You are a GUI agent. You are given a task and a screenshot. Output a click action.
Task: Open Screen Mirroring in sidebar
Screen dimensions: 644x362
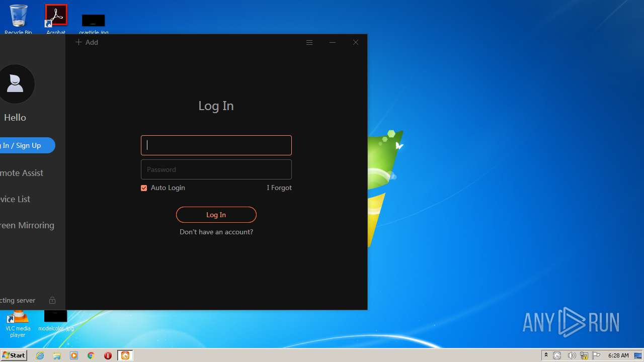(x=27, y=225)
